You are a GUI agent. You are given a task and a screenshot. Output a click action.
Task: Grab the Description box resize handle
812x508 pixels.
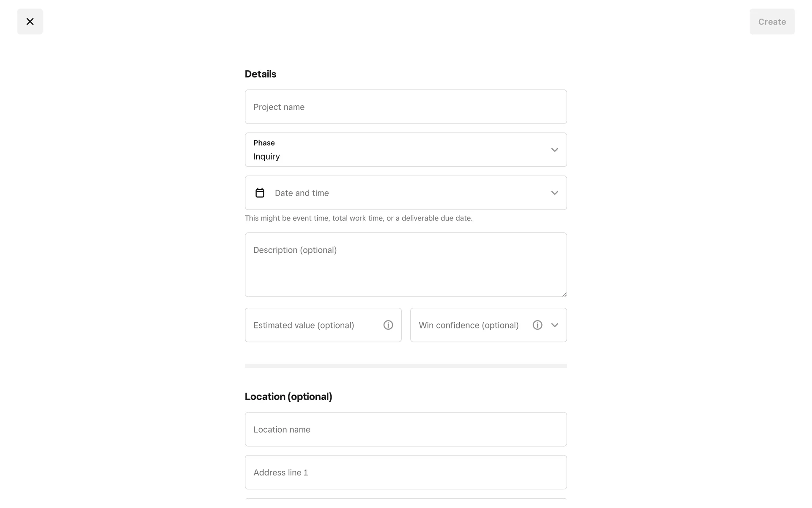coord(564,294)
